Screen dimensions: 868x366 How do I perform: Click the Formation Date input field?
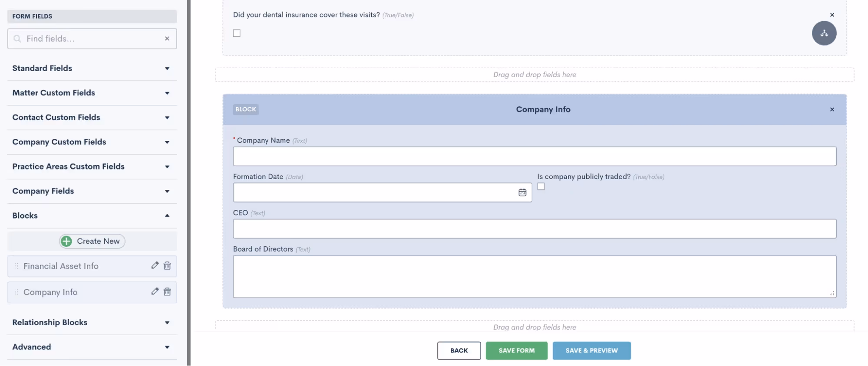click(x=383, y=193)
